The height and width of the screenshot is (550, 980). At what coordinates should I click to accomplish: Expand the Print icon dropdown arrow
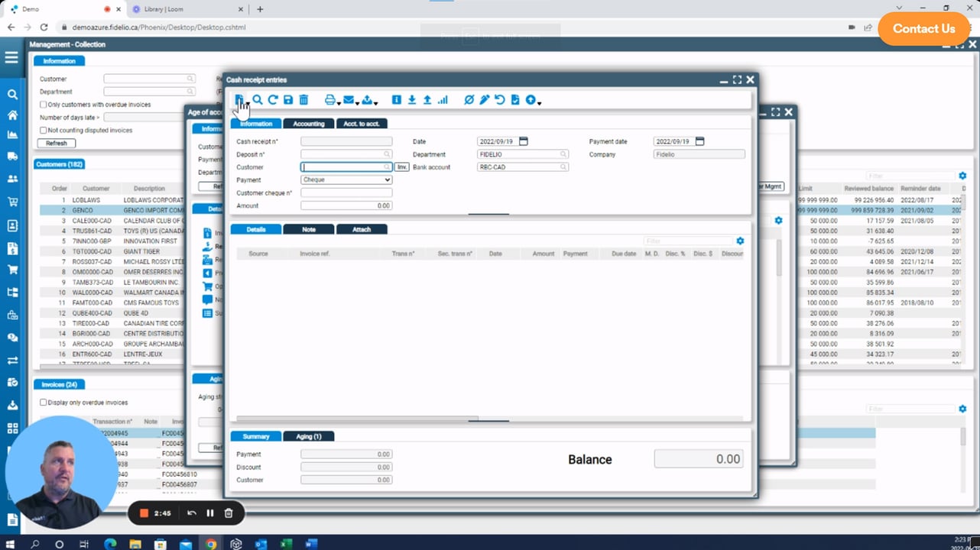pyautogui.click(x=338, y=104)
